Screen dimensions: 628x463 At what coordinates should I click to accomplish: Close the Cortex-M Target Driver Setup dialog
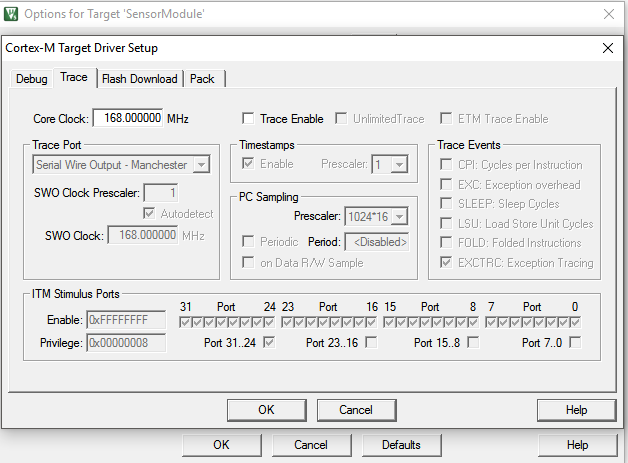[x=608, y=48]
